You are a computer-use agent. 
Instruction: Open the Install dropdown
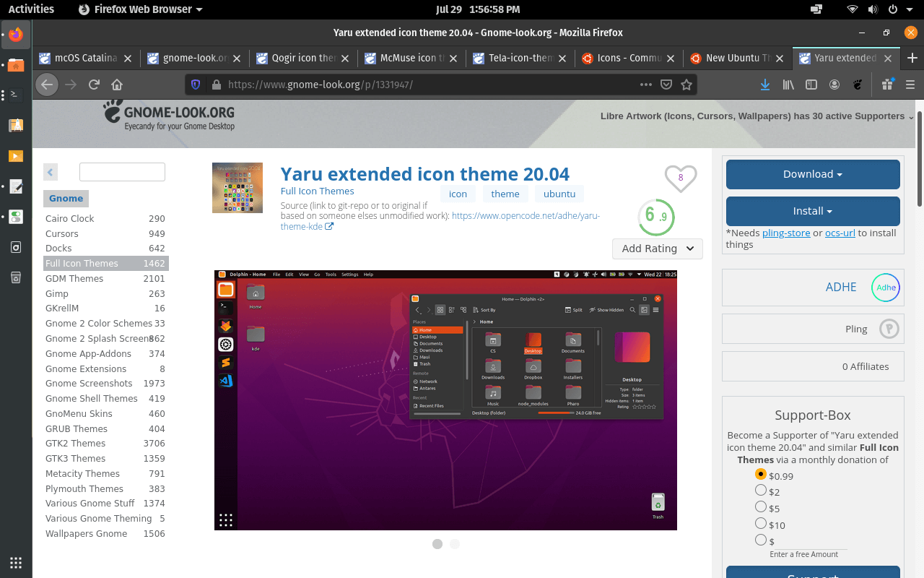coord(812,211)
